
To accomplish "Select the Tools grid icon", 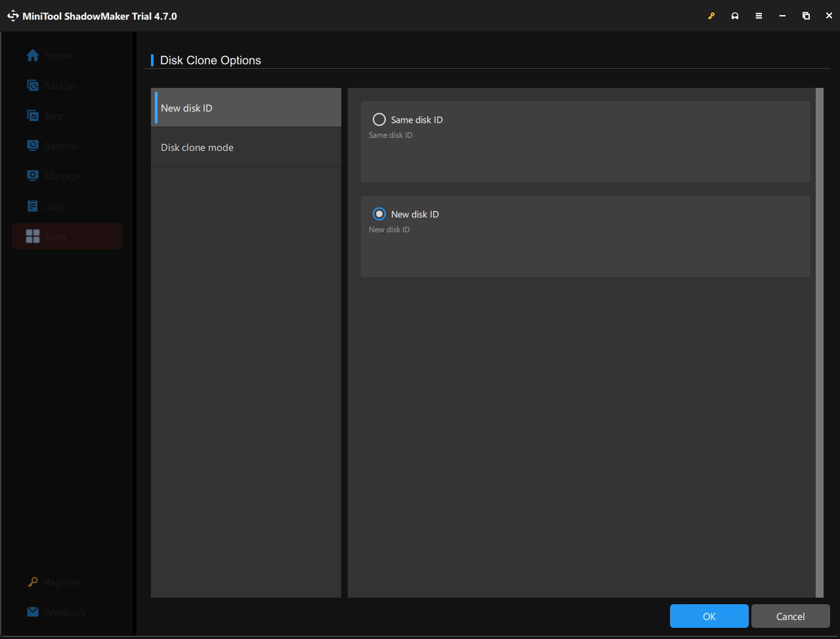I will pos(33,236).
